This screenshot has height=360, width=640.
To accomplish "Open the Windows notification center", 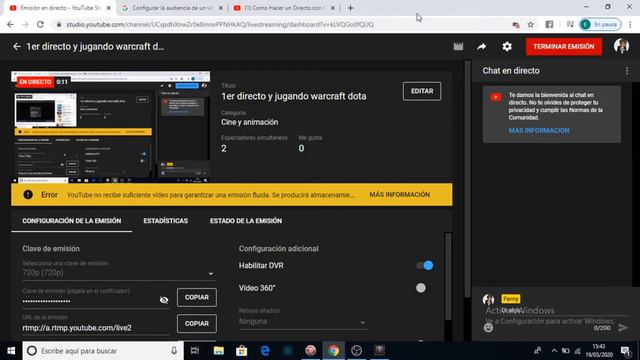I will tap(625, 351).
